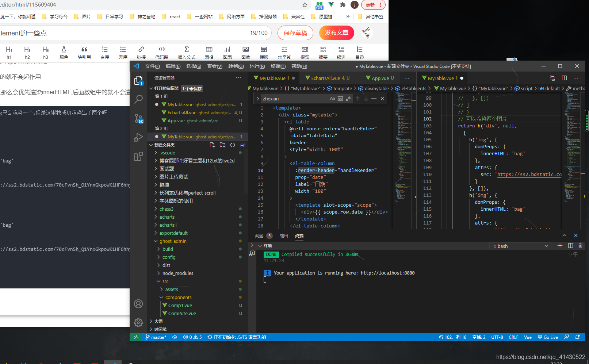
Task: Open the Manage gear in the activity bar
Action: click(138, 323)
